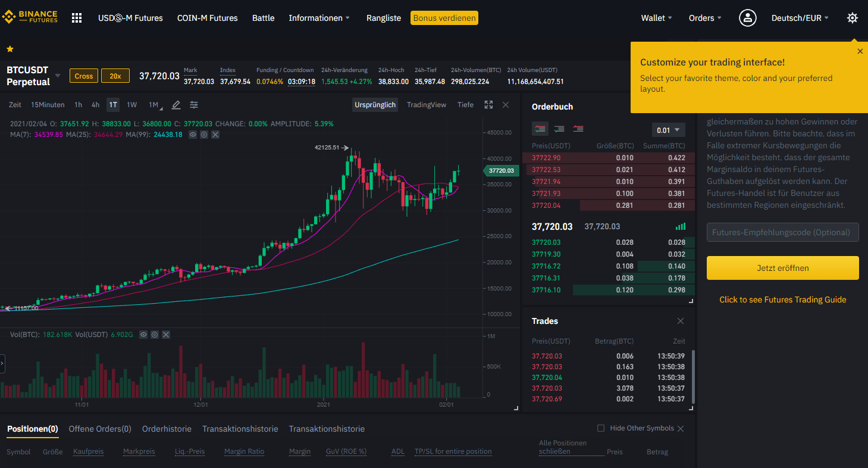The height and width of the screenshot is (468, 868).
Task: Expand the 1M interval dropdown
Action: click(155, 105)
